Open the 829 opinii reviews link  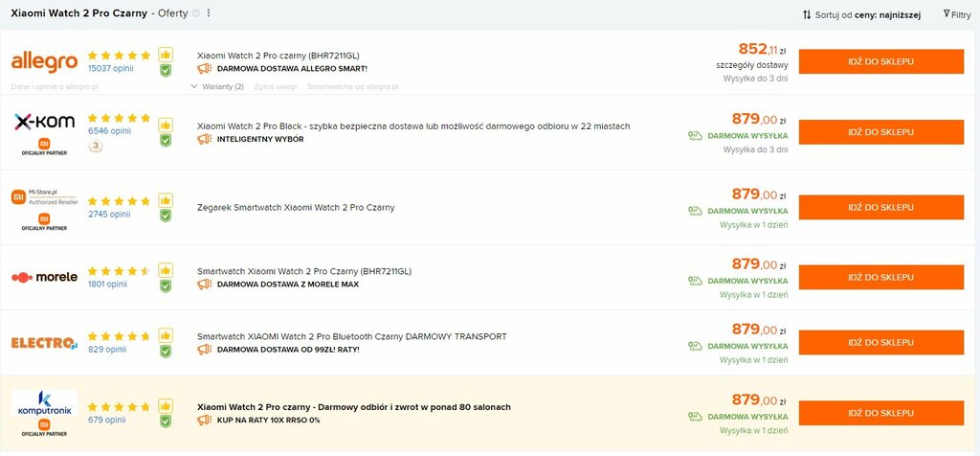tap(107, 349)
